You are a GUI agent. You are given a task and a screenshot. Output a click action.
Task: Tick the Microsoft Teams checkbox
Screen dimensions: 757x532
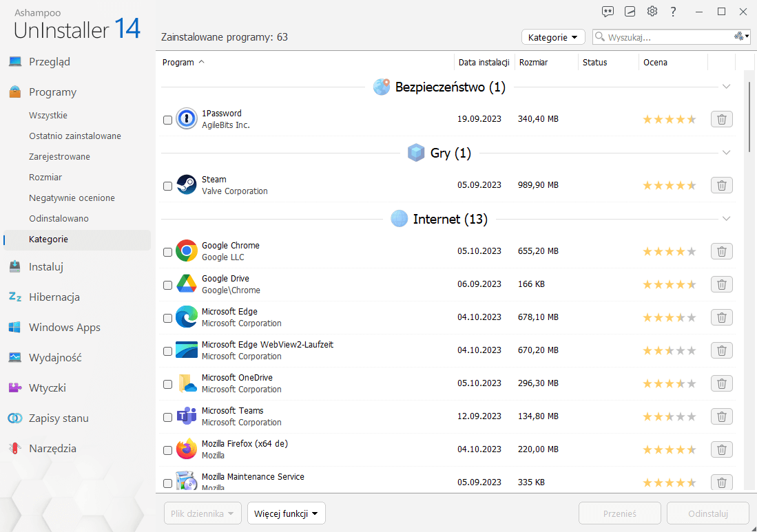click(167, 418)
